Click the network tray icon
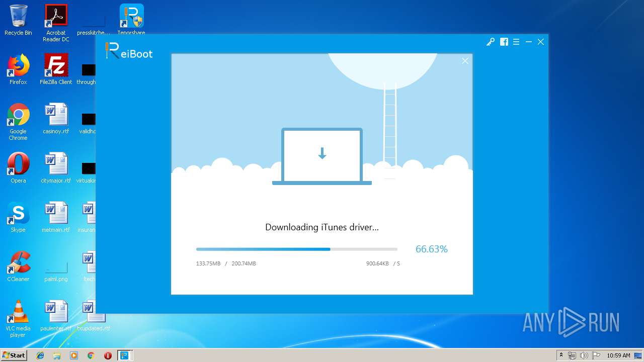644x362 pixels. coord(572,355)
